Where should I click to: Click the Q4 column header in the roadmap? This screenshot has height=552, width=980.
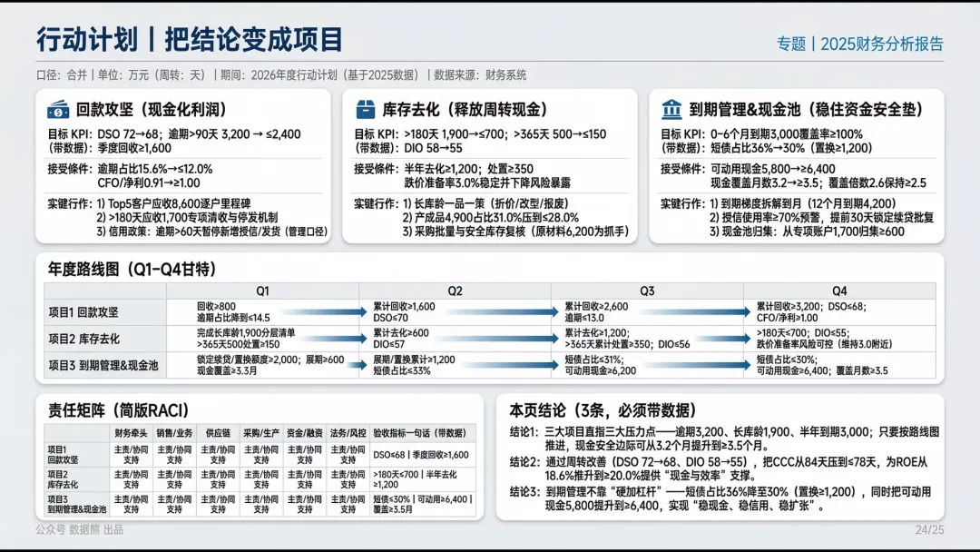pos(839,291)
